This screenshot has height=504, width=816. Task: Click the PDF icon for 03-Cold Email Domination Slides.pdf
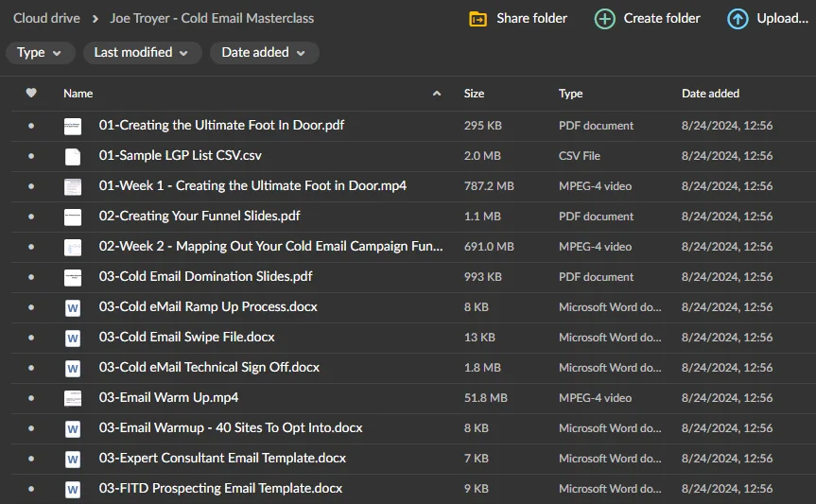point(73,277)
